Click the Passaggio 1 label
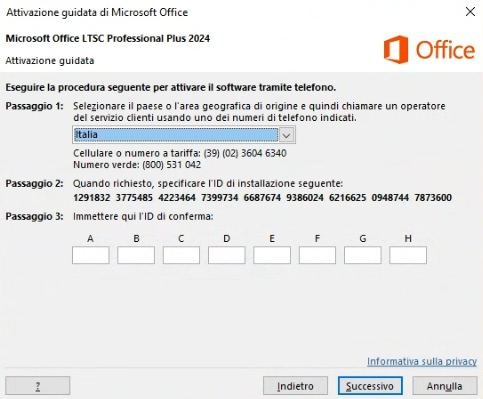The image size is (483, 399). pos(34,106)
